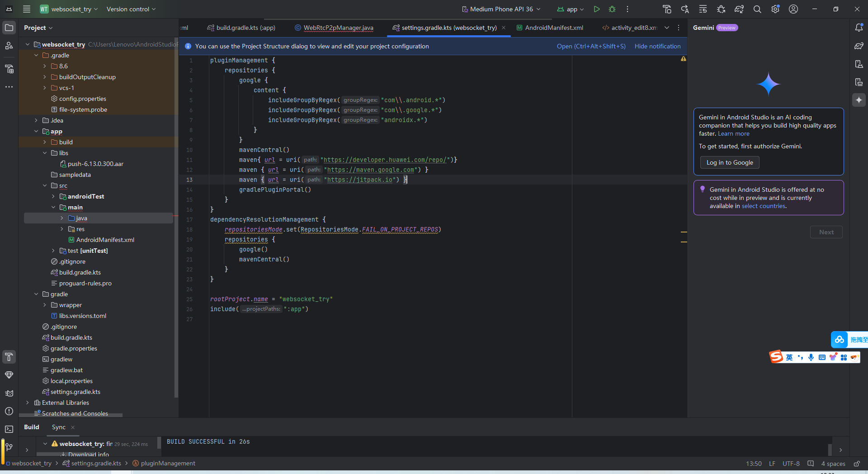The height and width of the screenshot is (474, 868).
Task: Open the select countries link
Action: pos(764,206)
